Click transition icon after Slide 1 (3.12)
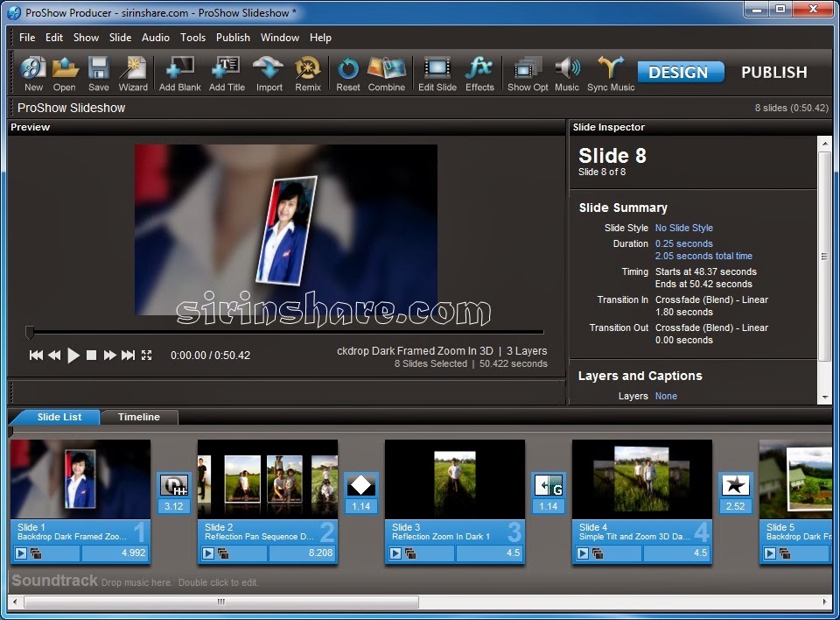840x620 pixels. tap(173, 485)
